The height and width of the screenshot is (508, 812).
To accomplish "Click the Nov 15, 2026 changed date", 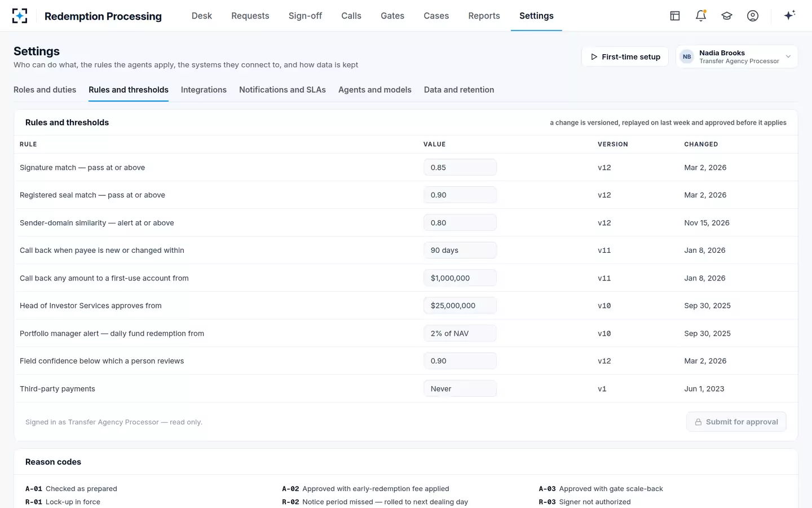I will coord(707,223).
